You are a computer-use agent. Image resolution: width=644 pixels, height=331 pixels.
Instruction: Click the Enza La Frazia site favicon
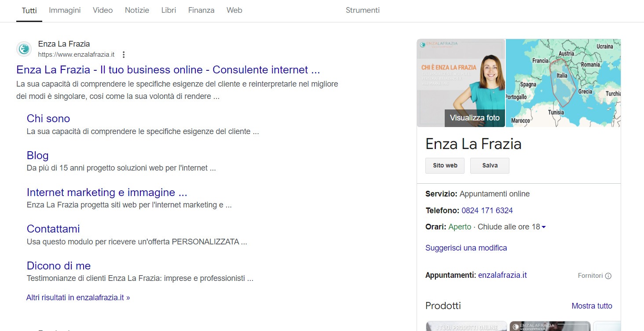(x=24, y=49)
